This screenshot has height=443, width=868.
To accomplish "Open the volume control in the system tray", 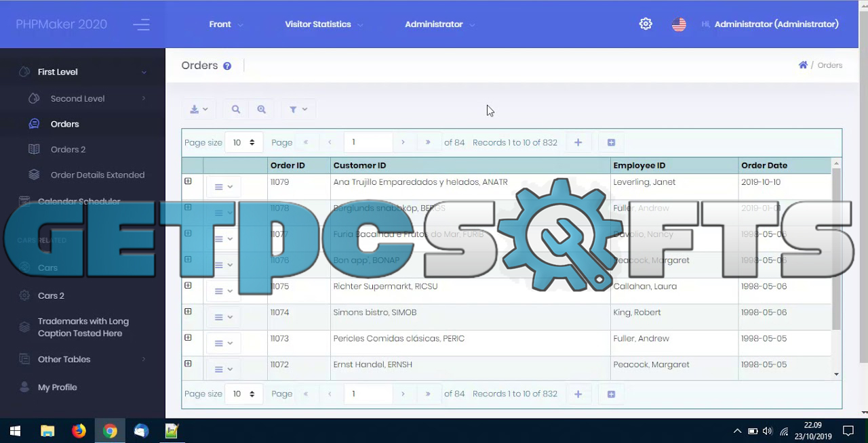I will click(x=767, y=431).
